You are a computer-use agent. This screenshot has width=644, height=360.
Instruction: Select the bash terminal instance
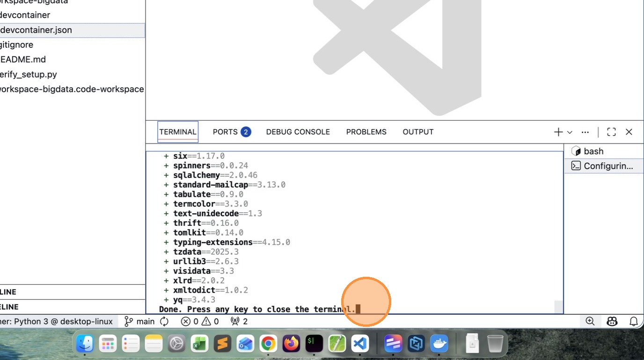[604, 151]
